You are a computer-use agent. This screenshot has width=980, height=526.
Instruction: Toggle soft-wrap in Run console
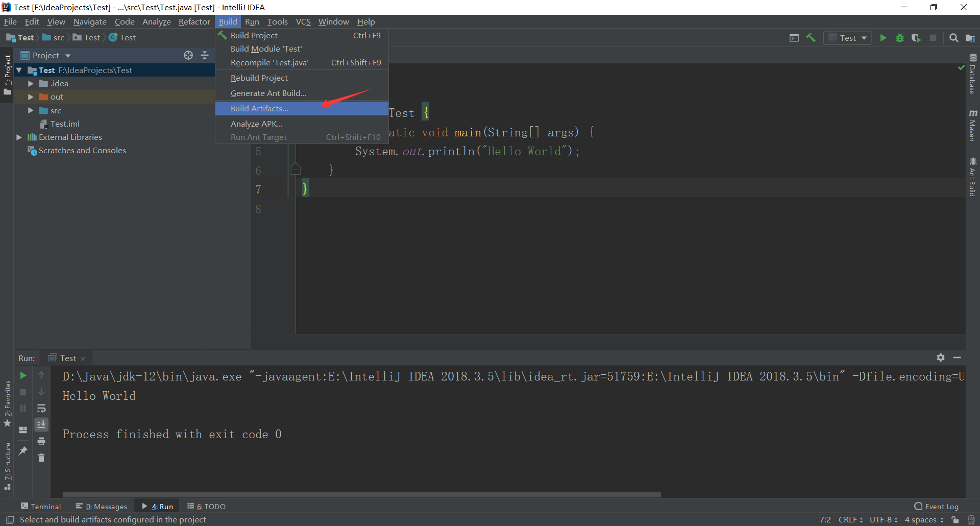pos(41,408)
